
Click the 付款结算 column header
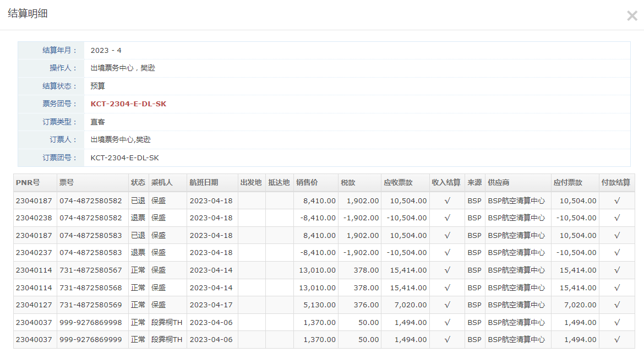(x=616, y=183)
